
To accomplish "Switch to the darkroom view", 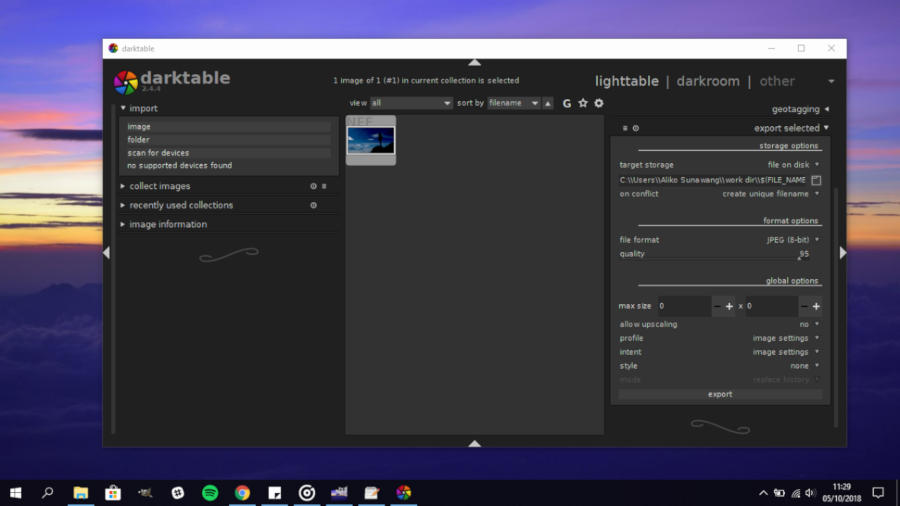I will point(708,81).
